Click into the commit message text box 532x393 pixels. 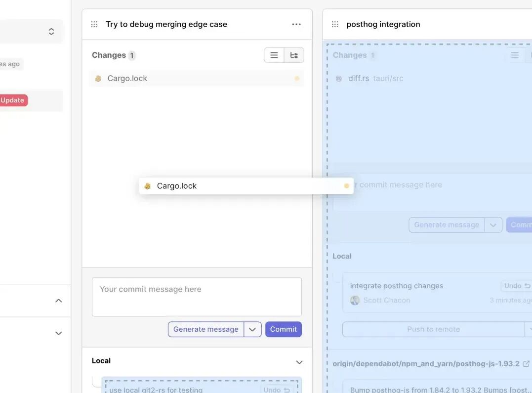click(x=197, y=297)
